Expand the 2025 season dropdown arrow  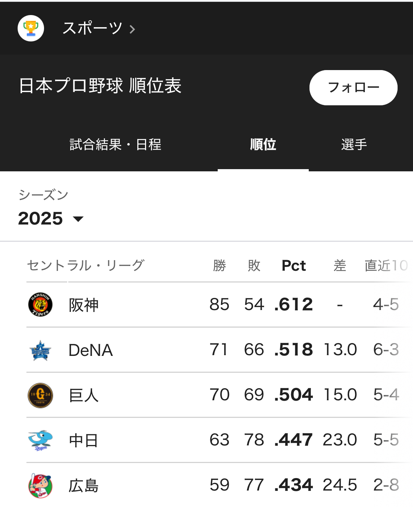pos(78,219)
